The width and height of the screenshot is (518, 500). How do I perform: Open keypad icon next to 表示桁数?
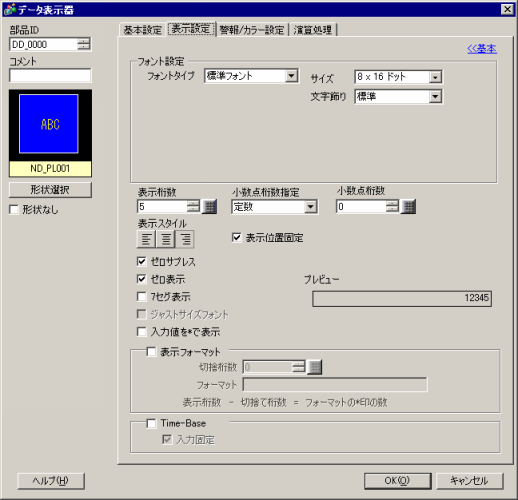[x=210, y=207]
